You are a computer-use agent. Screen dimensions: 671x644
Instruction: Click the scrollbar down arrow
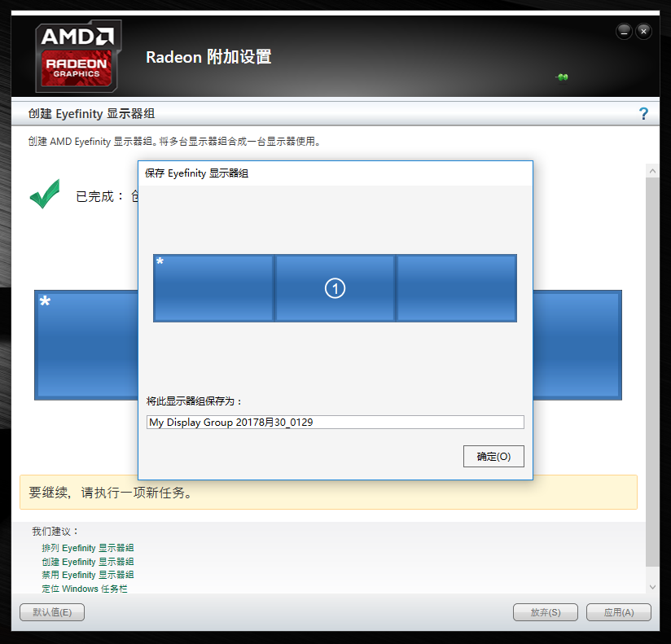(652, 586)
